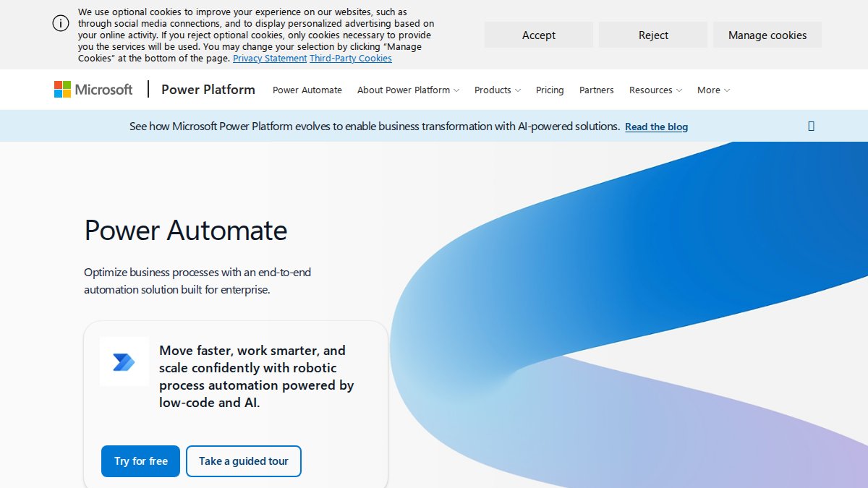
Task: Open the Partners page
Action: pos(597,90)
